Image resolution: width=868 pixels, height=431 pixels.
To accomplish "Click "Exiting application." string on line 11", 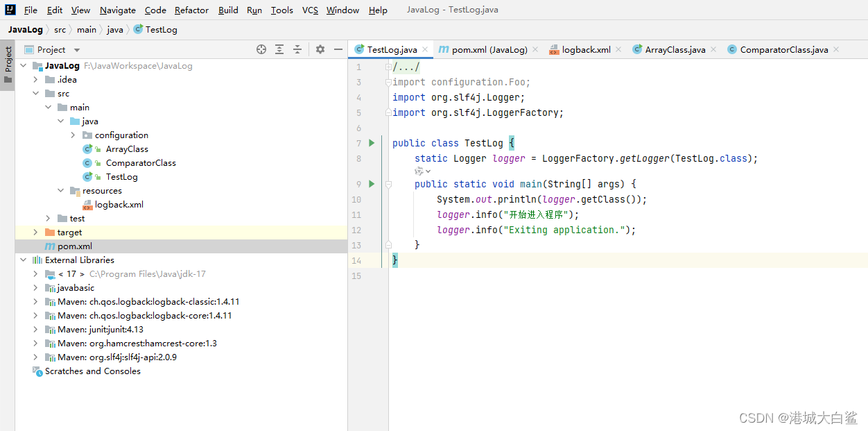I will click(566, 230).
